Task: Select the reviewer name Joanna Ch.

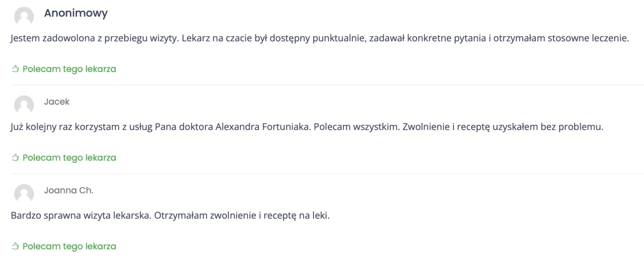Action: pyautogui.click(x=68, y=190)
